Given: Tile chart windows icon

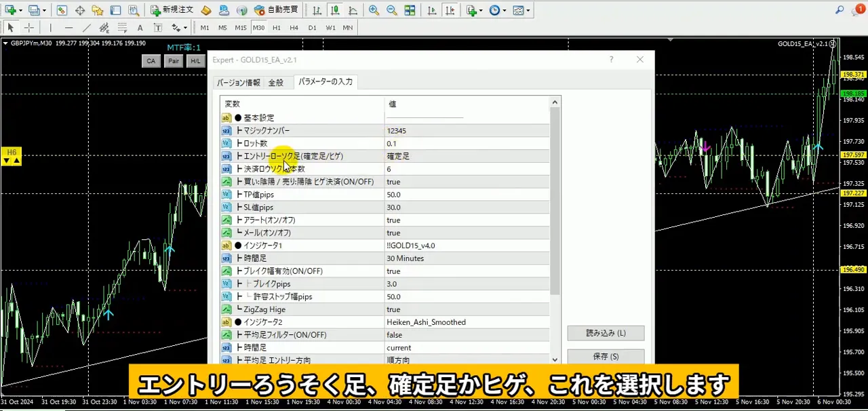Looking at the screenshot, I should point(410,10).
